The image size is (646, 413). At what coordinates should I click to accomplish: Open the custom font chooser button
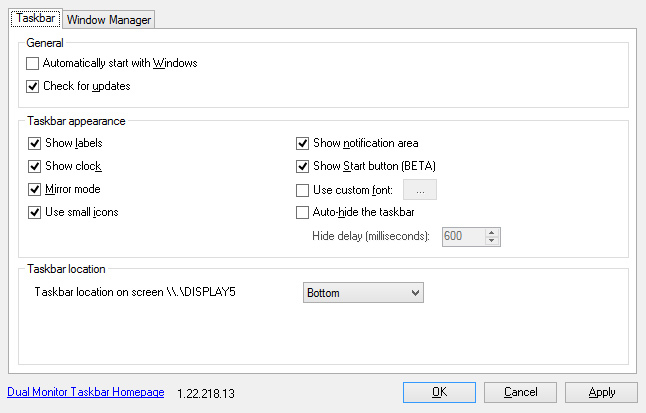tap(420, 190)
